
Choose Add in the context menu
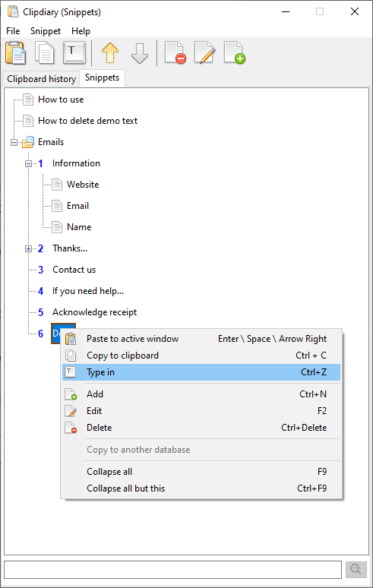201,394
